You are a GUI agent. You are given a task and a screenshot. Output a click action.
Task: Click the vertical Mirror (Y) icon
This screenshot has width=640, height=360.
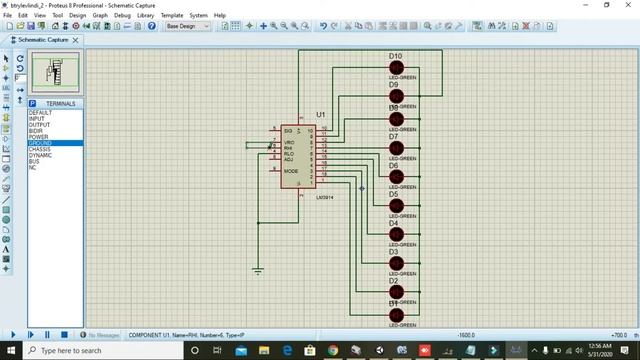pos(20,100)
